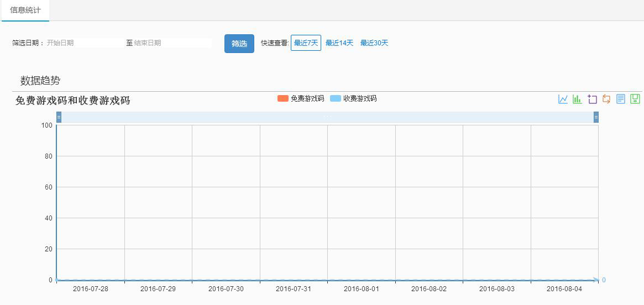Toggle 收费游戏码 series in legend
Image resolution: width=644 pixels, height=305 pixels.
point(359,99)
